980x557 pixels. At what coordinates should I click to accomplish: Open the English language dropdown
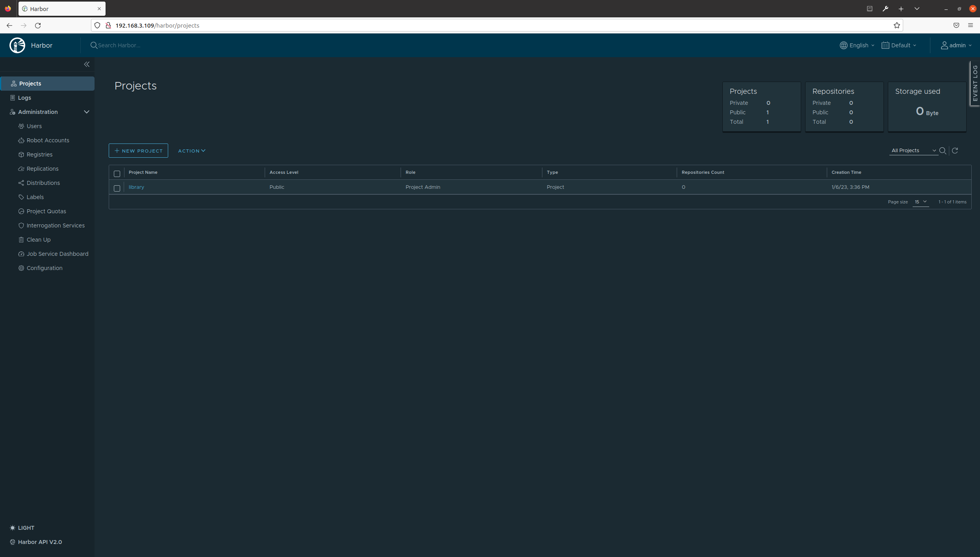click(x=857, y=45)
